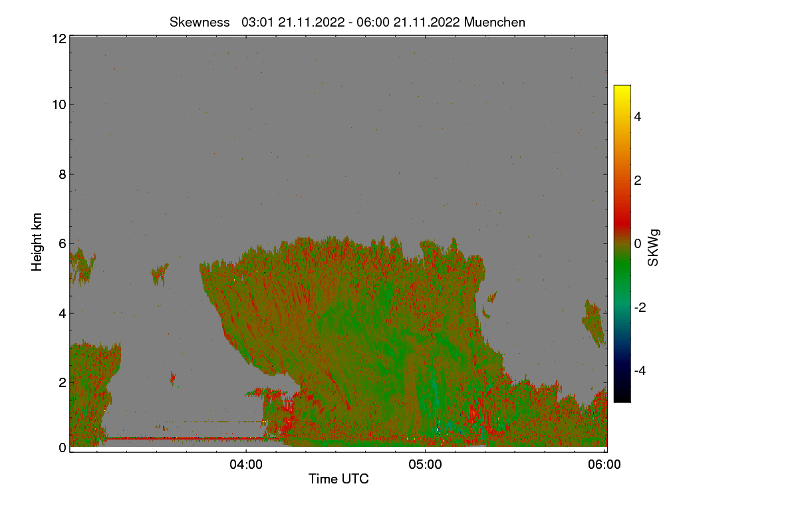This screenshot has width=798, height=532.
Task: Click the plot title beginning with 'Skewness'
Action: point(347,22)
